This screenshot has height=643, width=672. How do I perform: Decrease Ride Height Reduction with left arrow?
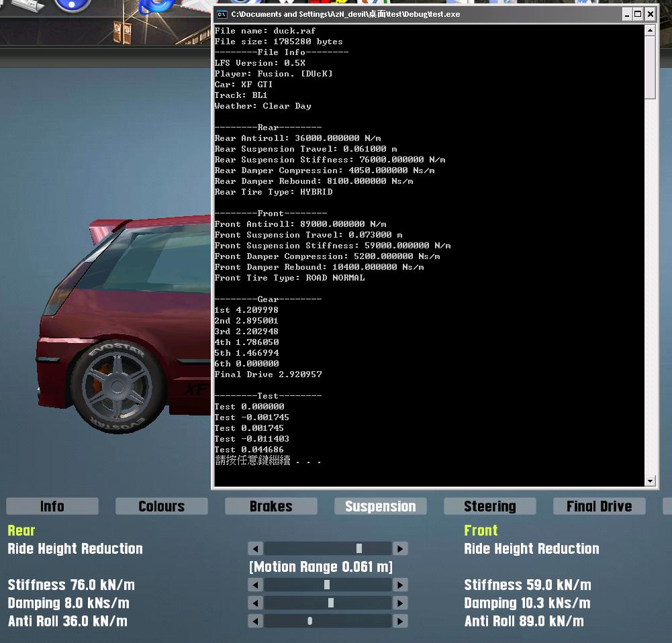[x=255, y=548]
